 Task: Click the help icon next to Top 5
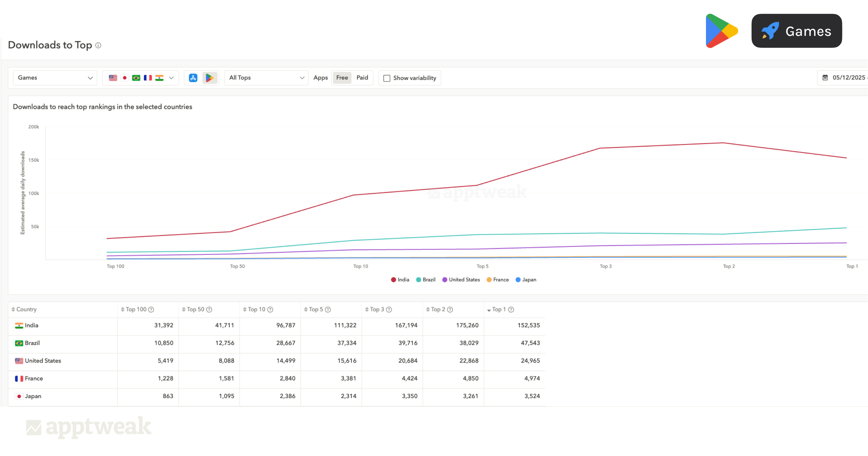pos(328,310)
